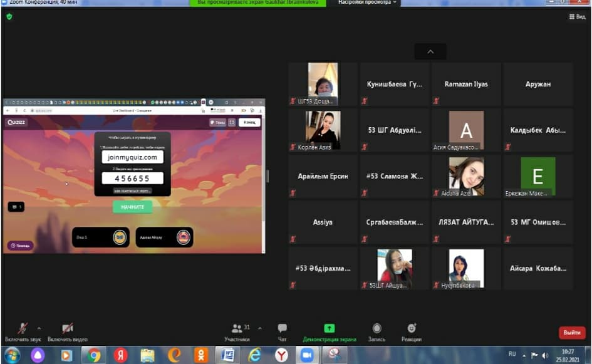Click the green Демонстрация экрана share icon

329,329
